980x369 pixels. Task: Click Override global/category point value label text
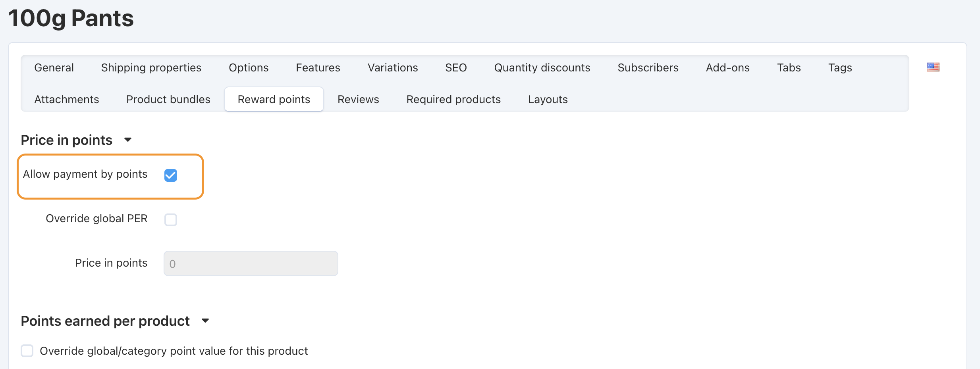click(174, 351)
